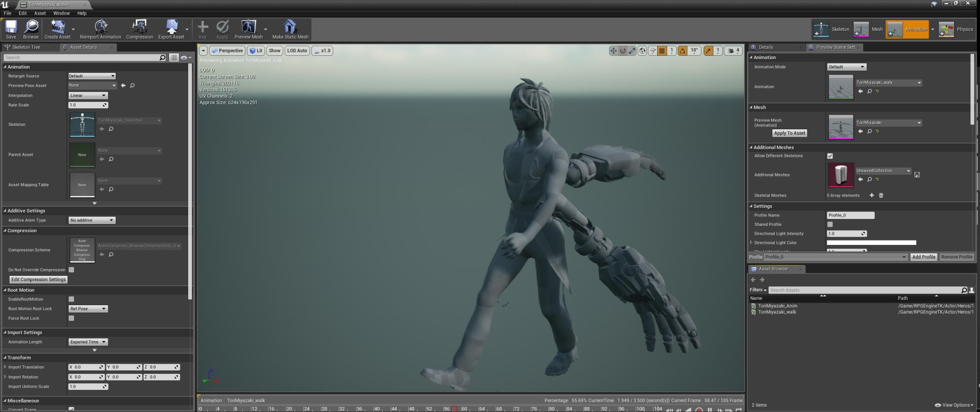This screenshot has width=980, height=412.
Task: Open the Profile_0 profile dropdown
Action: (x=835, y=257)
